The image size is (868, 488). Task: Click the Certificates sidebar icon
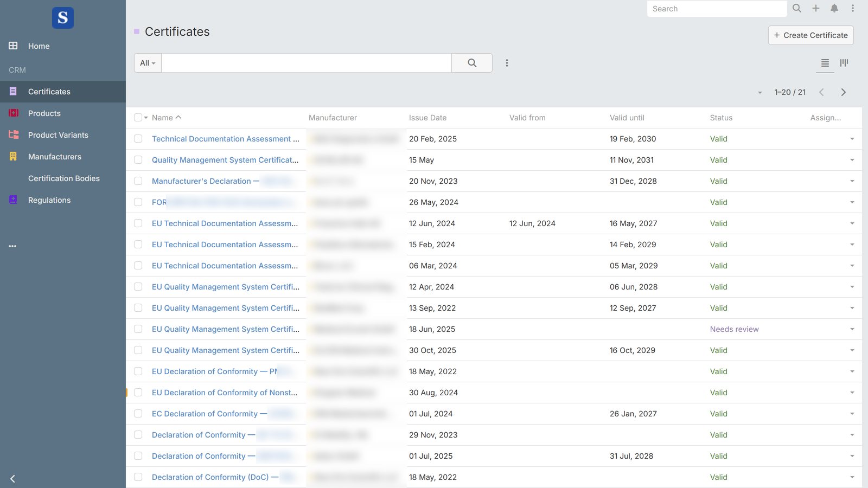(13, 92)
